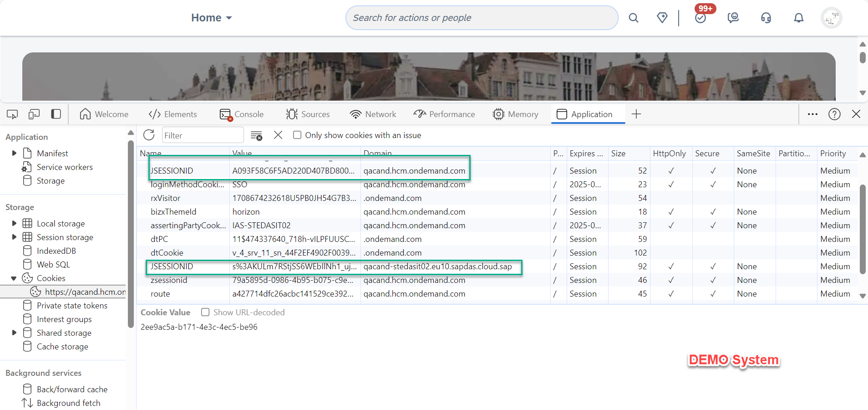
Task: Open Web SQL storage
Action: [x=53, y=264]
